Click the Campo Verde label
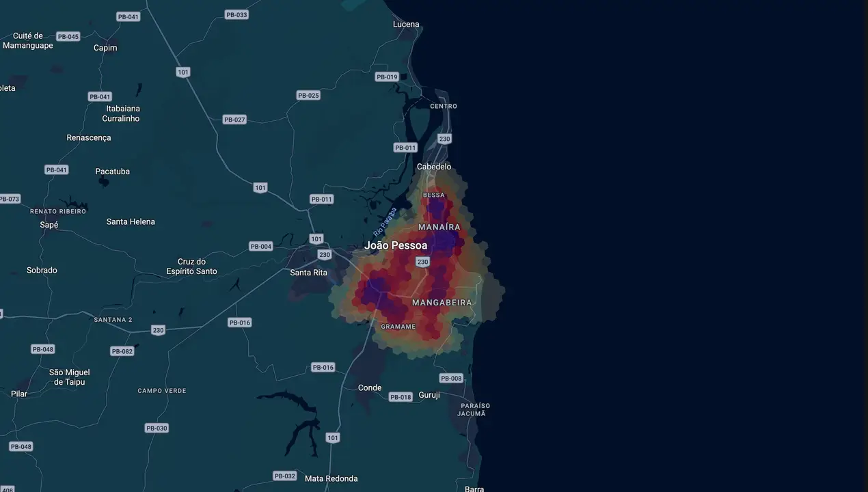Viewport: 868px width, 492px height. click(162, 391)
